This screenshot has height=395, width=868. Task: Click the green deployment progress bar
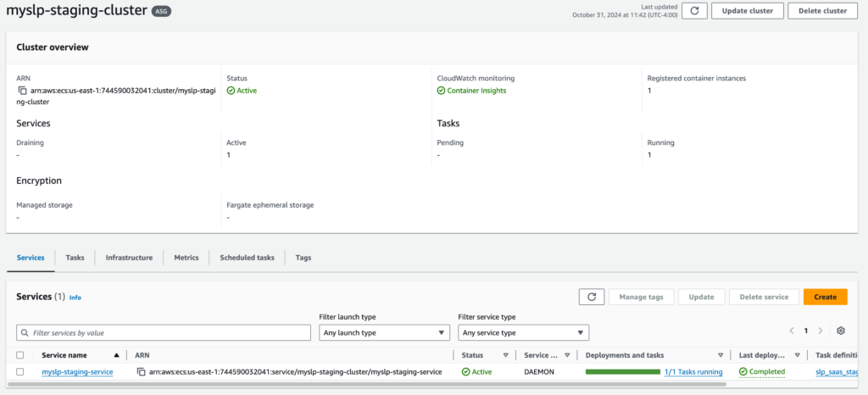tap(623, 372)
